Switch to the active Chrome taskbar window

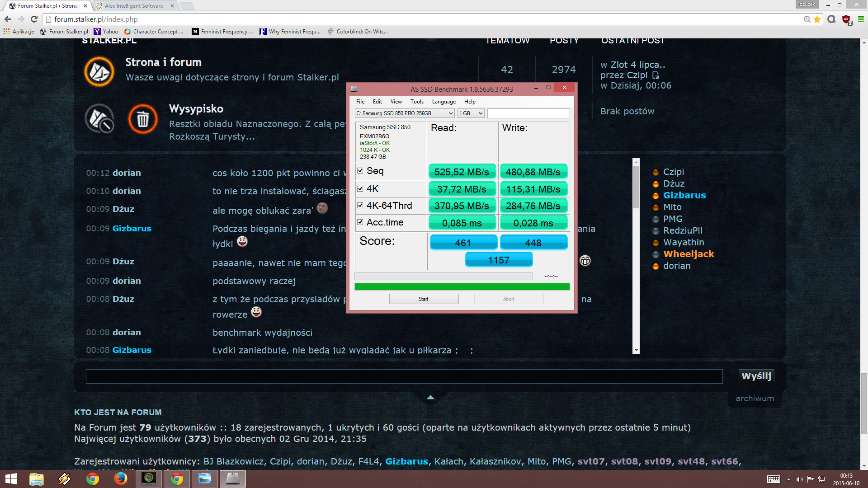point(177,479)
